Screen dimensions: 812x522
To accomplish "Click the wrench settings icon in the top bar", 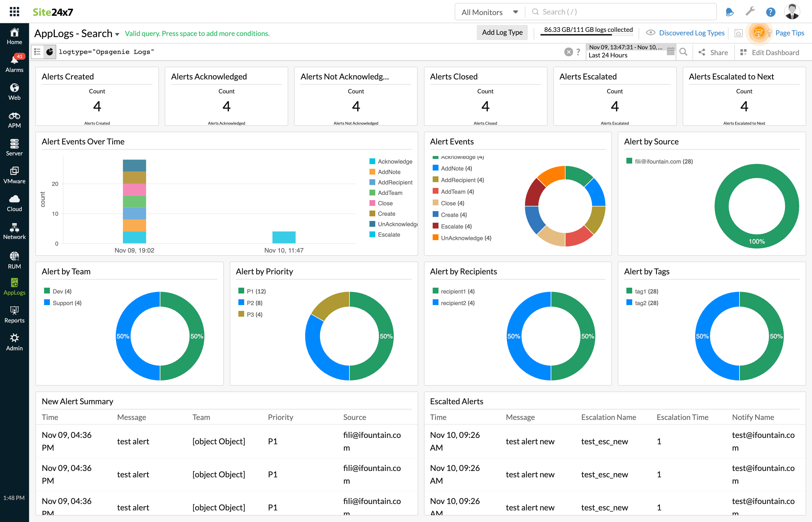I will (750, 12).
